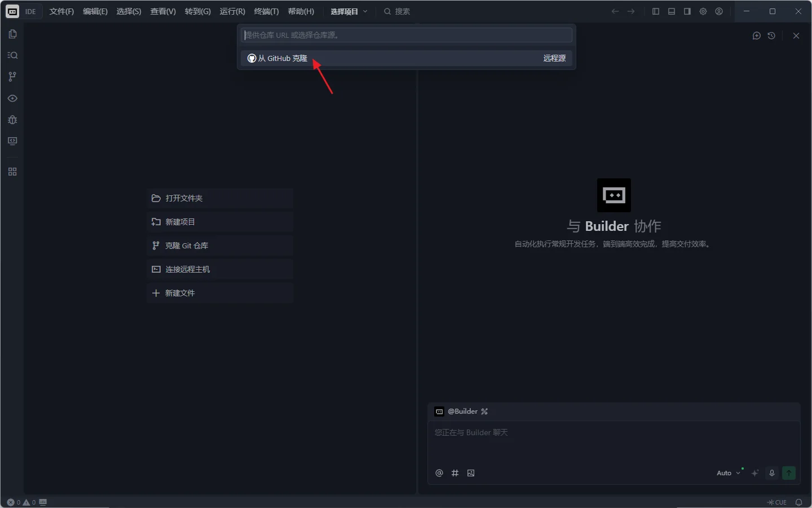This screenshot has width=812, height=508.
Task: Open the 终端(T) menu
Action: pyautogui.click(x=266, y=11)
